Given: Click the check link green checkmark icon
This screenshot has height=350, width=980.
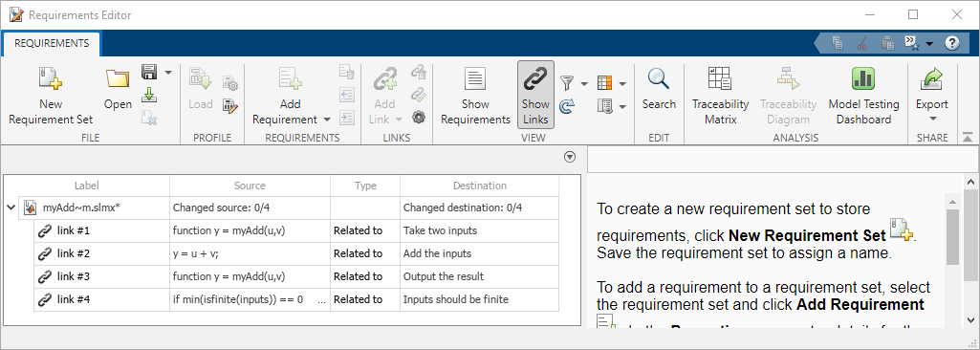Looking at the screenshot, I should tap(418, 95).
